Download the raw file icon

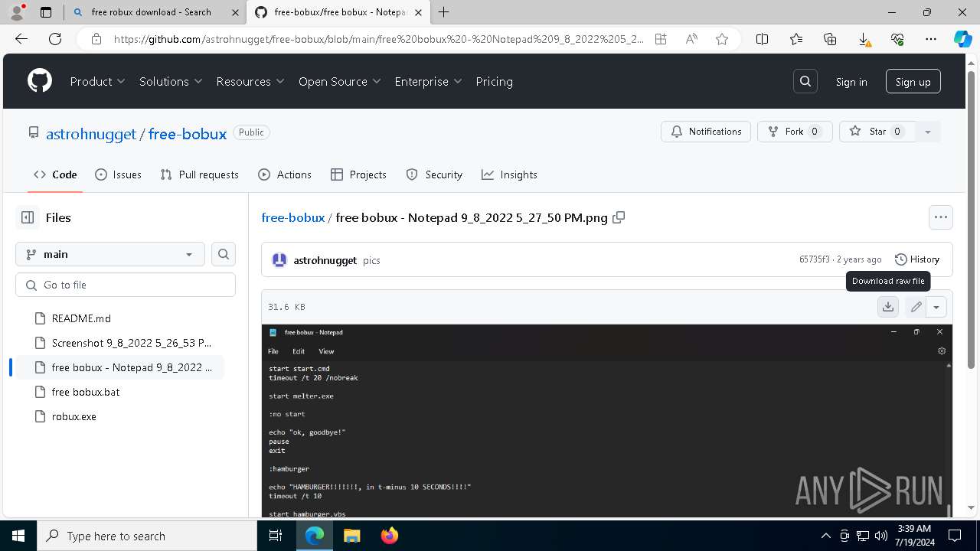pyautogui.click(x=888, y=307)
